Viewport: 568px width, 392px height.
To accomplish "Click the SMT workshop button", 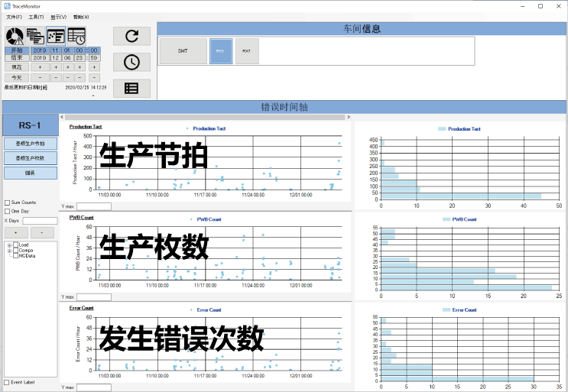I will pos(183,51).
